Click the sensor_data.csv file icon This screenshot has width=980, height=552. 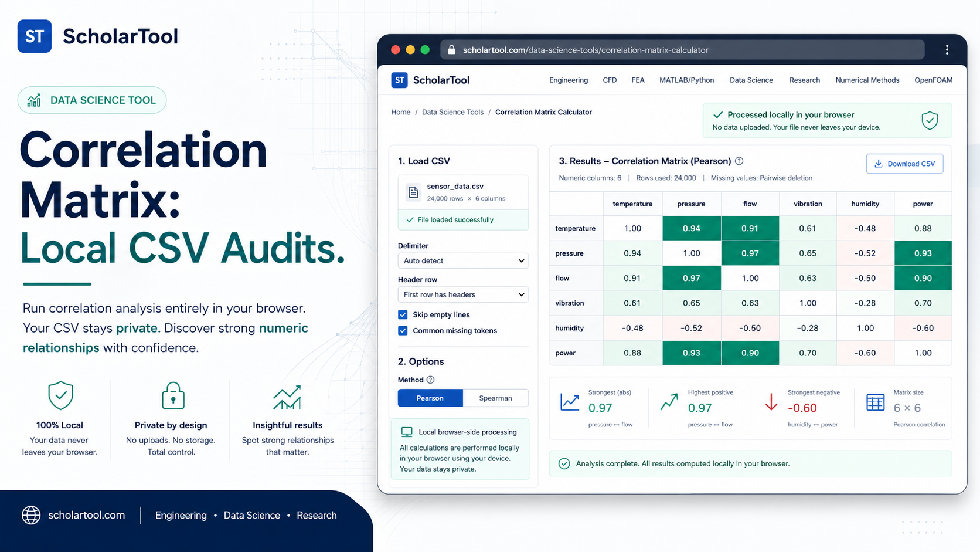point(413,192)
